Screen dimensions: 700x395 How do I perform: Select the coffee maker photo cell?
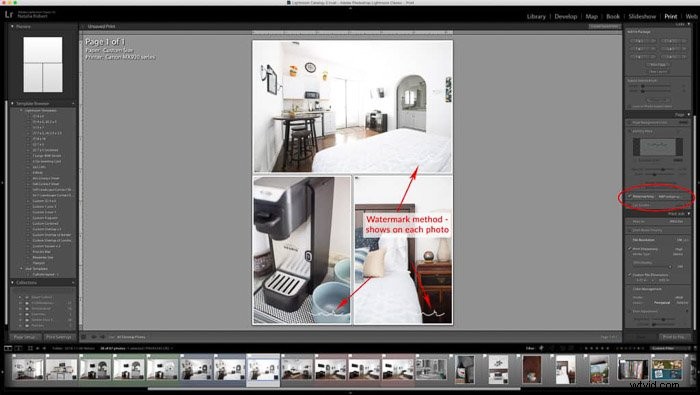(x=302, y=249)
